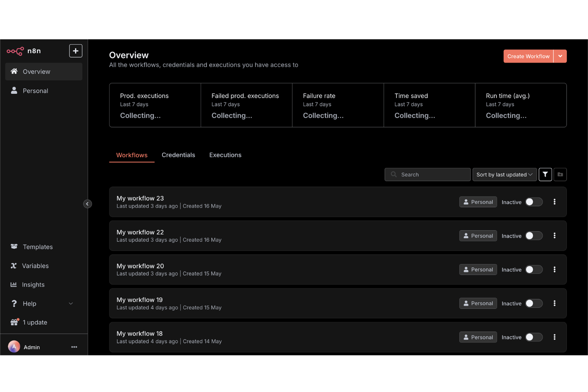Open the three-dot menu for My workflow 23
588x392 pixels.
(555, 202)
